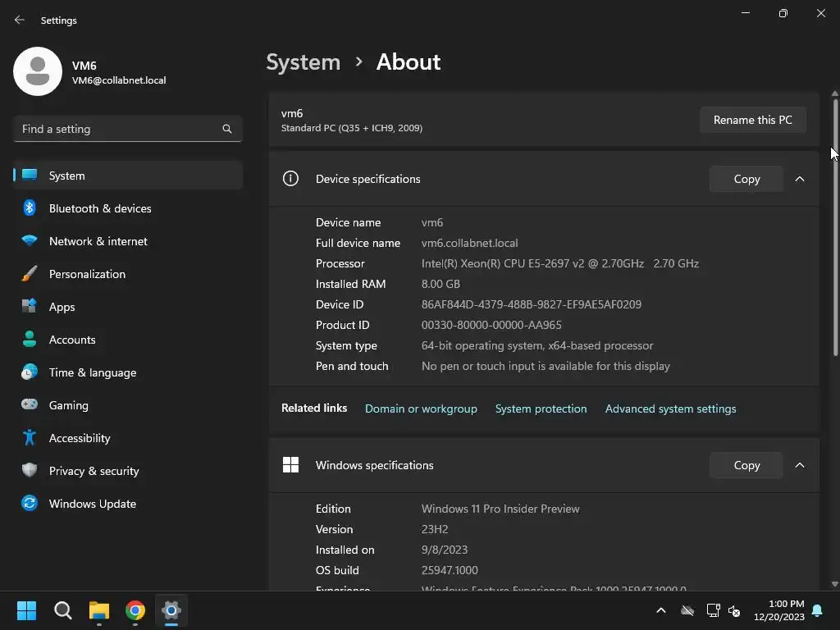The width and height of the screenshot is (840, 630).
Task: Launch Google Chrome from taskbar
Action: 135,610
